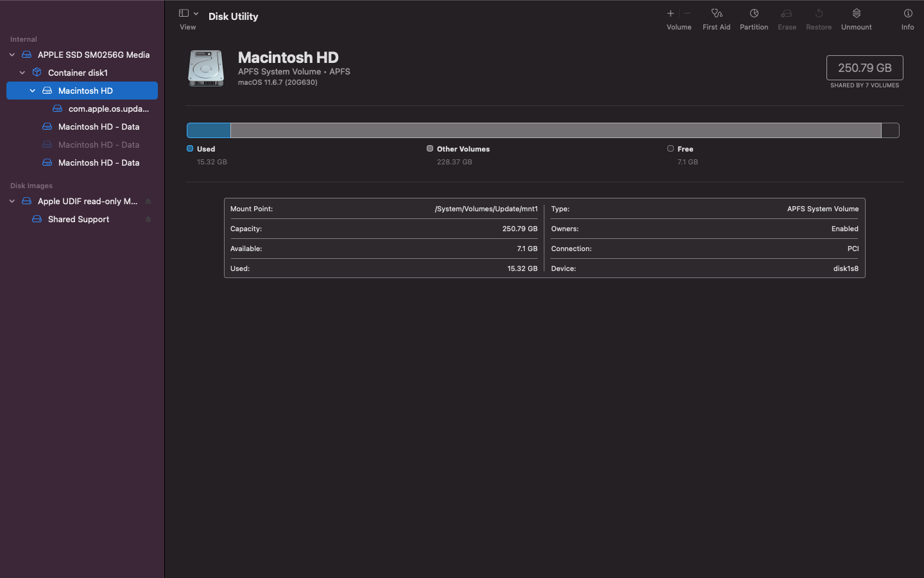Image resolution: width=924 pixels, height=578 pixels.
Task: Click the Owners value Enabled
Action: 845,229
